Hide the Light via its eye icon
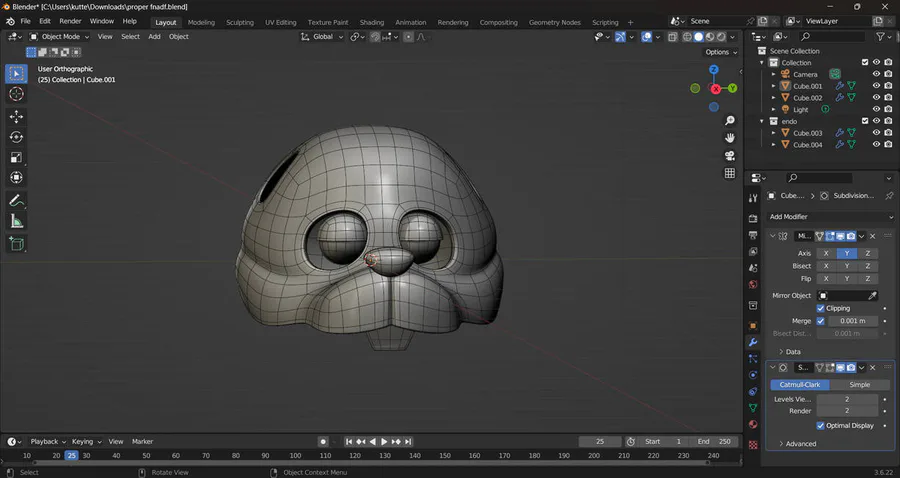Screen dimensions: 900x478 [876, 109]
